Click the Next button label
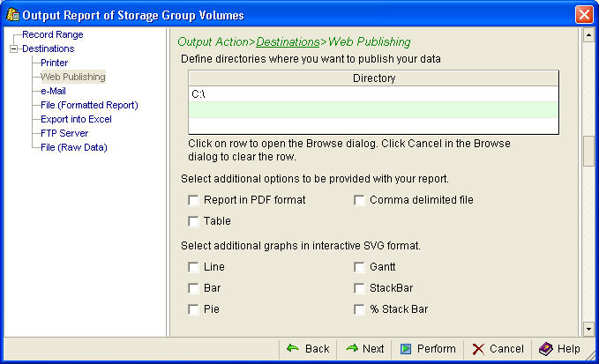The image size is (599, 364). [373, 349]
